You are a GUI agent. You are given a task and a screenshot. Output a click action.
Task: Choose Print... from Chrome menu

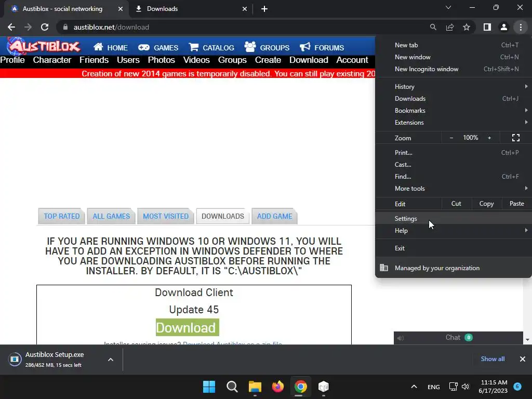453,153
